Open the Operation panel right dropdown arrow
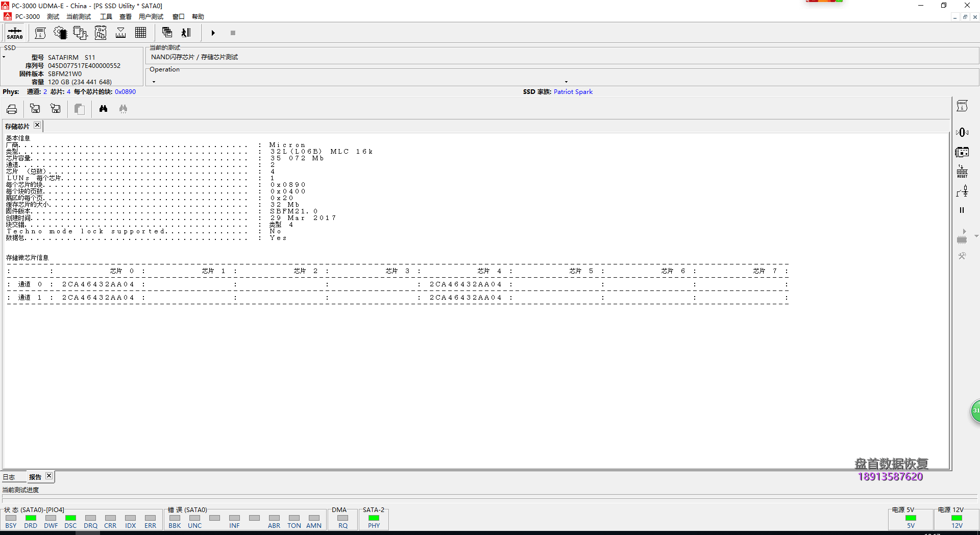Image resolution: width=980 pixels, height=535 pixels. 566,82
